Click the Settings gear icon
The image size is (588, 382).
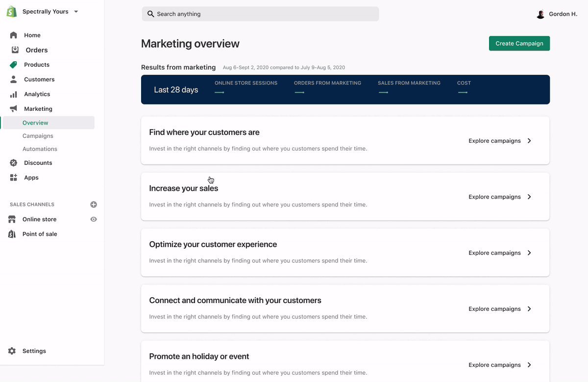coord(12,351)
